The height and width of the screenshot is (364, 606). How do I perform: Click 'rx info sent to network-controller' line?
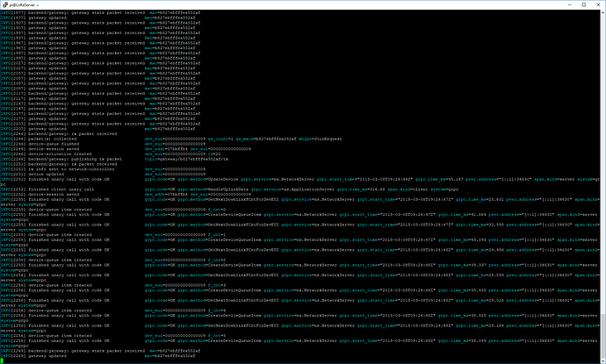click(x=58, y=169)
